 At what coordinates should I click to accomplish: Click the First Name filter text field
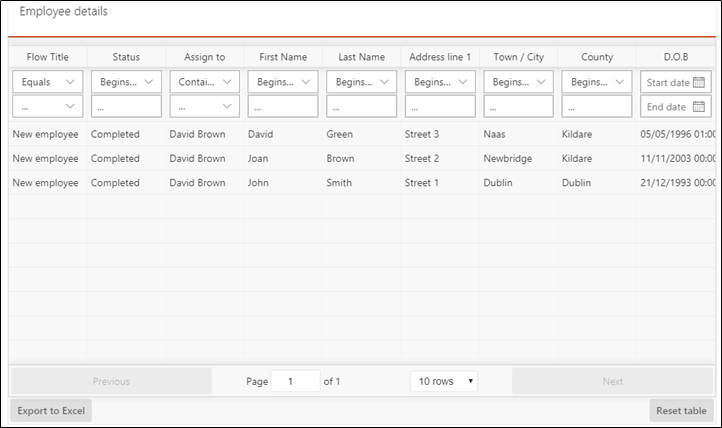[x=283, y=106]
